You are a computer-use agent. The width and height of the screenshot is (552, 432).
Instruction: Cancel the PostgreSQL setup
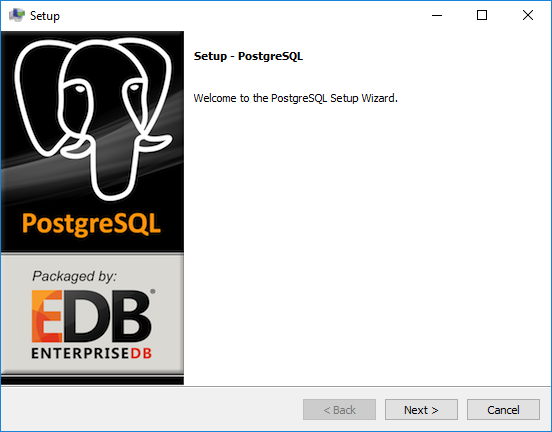(x=503, y=409)
